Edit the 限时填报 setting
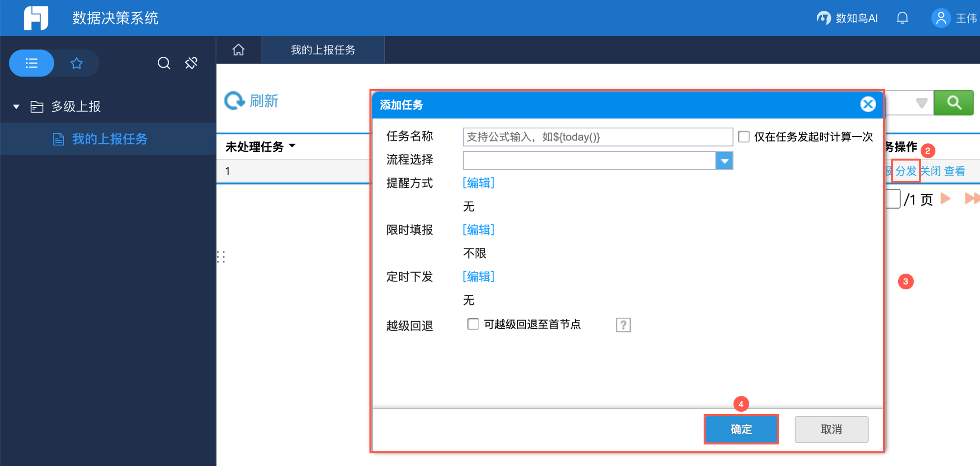The height and width of the screenshot is (466, 980). coord(479,230)
